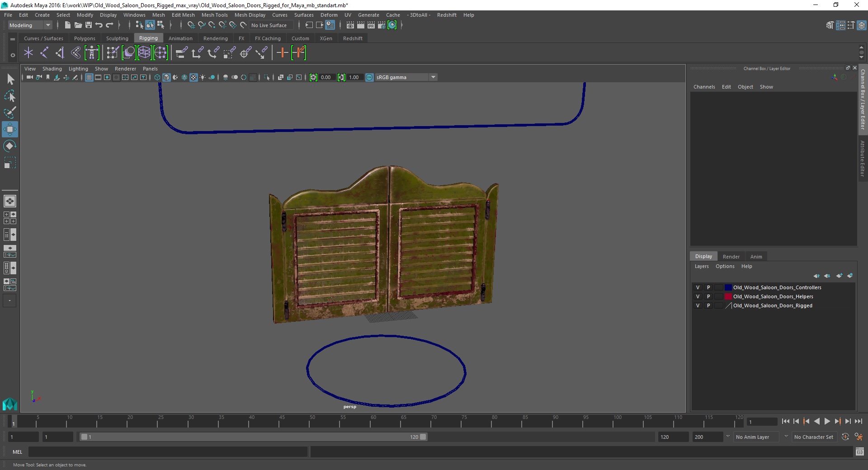Select the IK Handle tool in shelf
The width and height of the screenshot is (868, 470).
pos(60,53)
